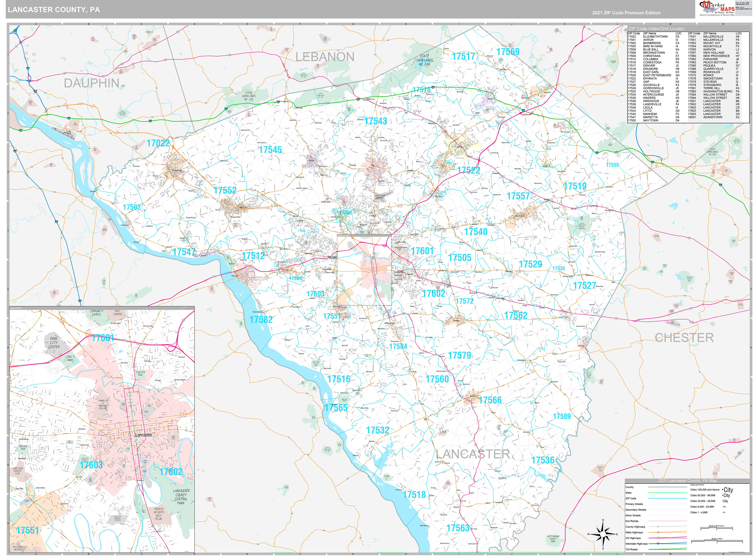756x556 pixels.
Task: Click the mapsales@MarketMAPS email link
Action: pyautogui.click(x=742, y=9)
